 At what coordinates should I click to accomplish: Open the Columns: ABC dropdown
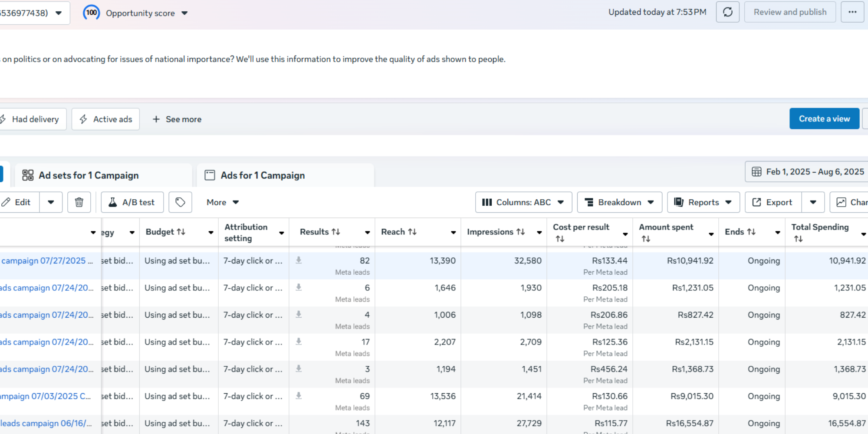[x=523, y=202]
